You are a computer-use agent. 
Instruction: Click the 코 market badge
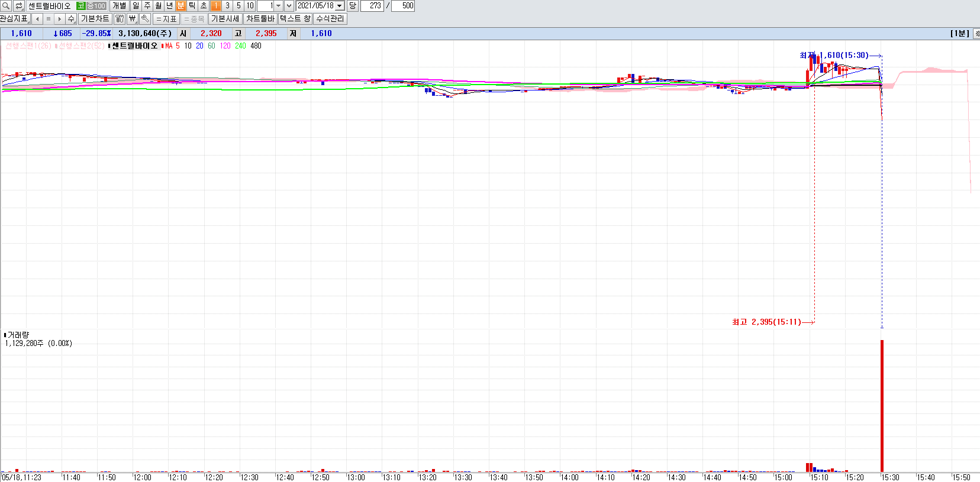tap(80, 6)
